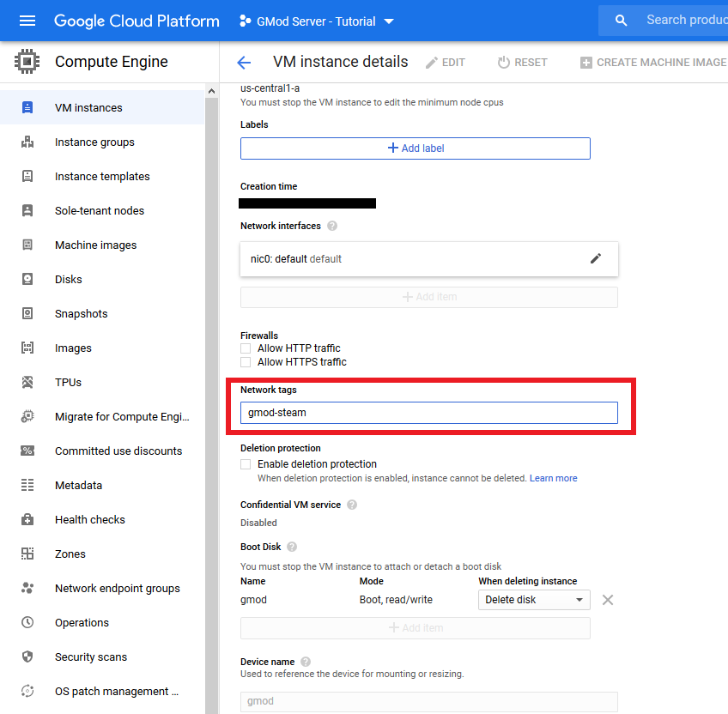The image size is (728, 714).
Task: Click the Operations clock icon
Action: [27, 622]
